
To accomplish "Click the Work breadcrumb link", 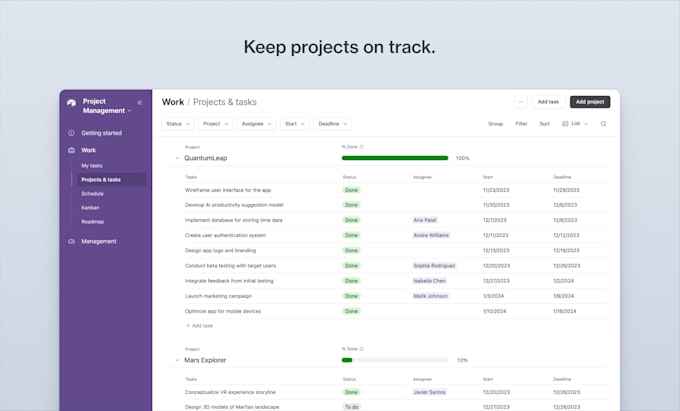I will pyautogui.click(x=173, y=102).
